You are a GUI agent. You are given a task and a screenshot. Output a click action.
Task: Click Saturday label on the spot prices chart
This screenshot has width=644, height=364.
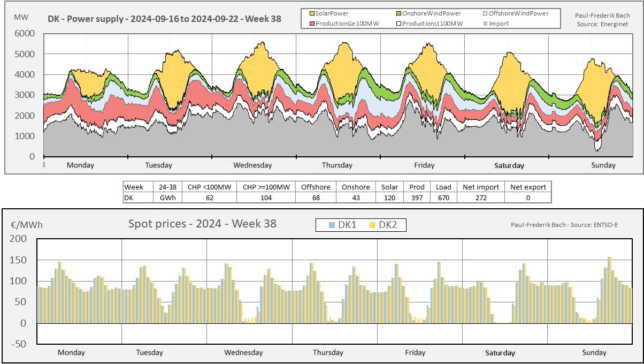coord(500,353)
